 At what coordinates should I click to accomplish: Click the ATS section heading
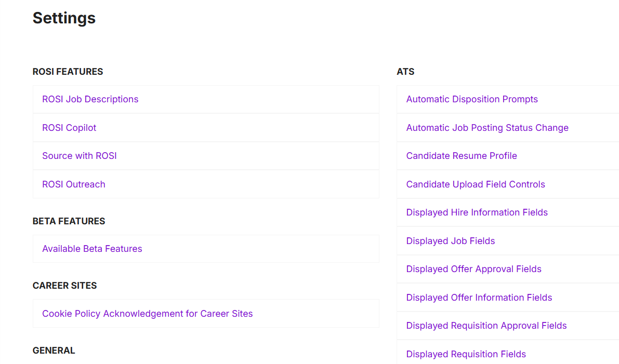point(405,72)
